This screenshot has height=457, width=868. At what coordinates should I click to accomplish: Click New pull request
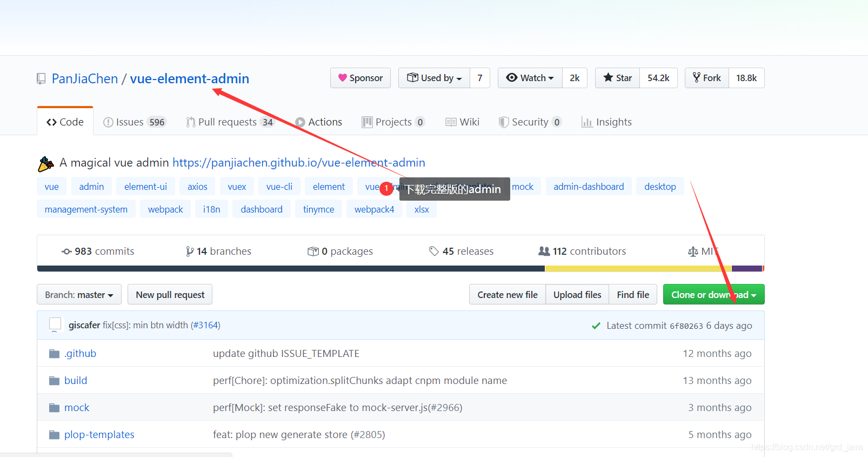pos(170,294)
